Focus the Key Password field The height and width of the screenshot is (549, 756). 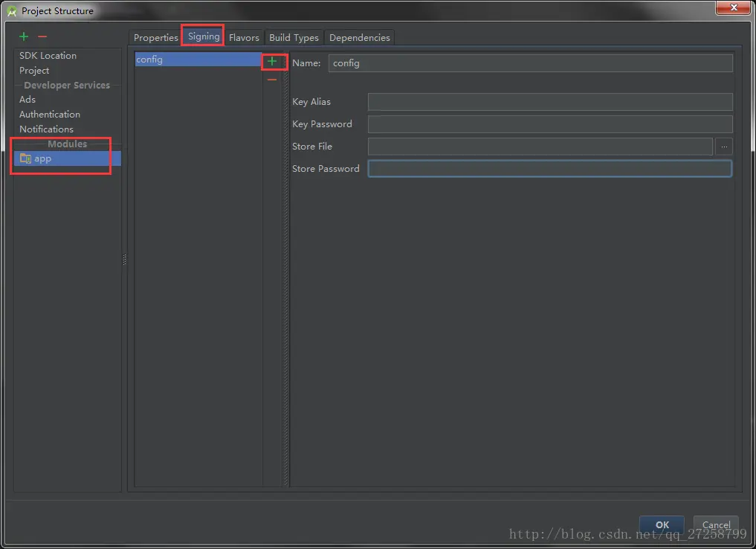[550, 124]
